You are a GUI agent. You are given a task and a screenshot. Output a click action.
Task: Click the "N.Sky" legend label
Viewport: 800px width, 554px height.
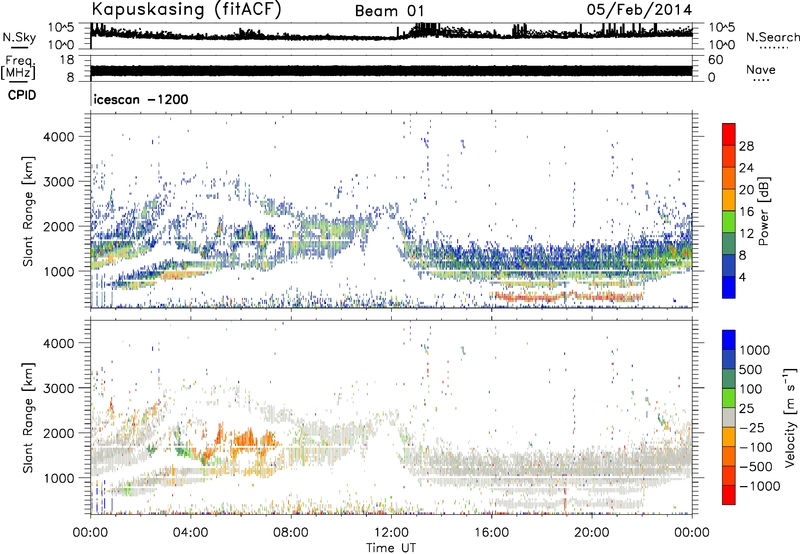(x=19, y=37)
